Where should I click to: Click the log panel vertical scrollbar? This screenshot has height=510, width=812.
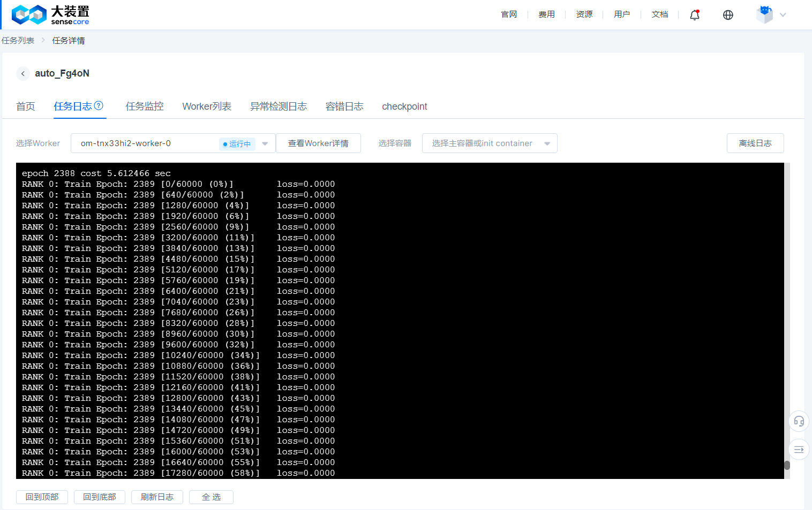click(x=787, y=465)
